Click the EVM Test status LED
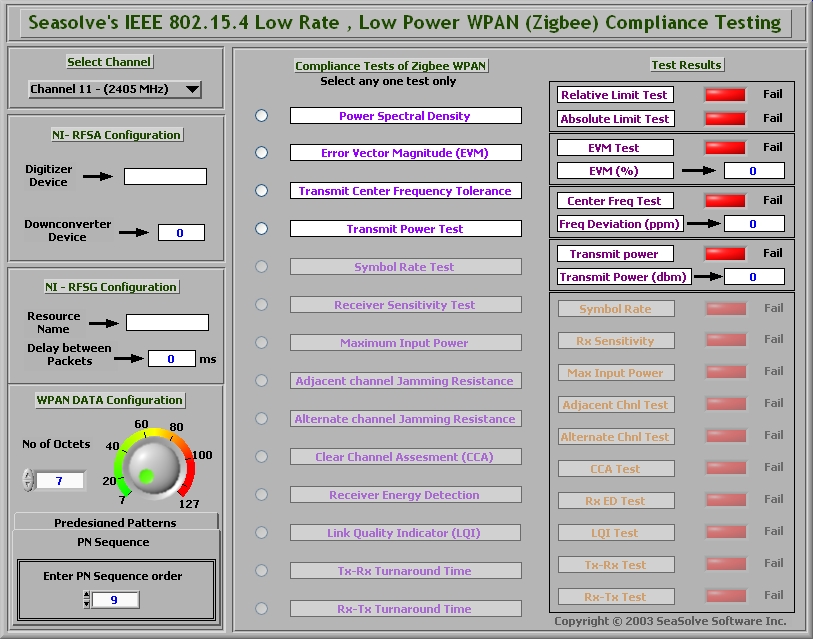The image size is (813, 639). [x=725, y=148]
